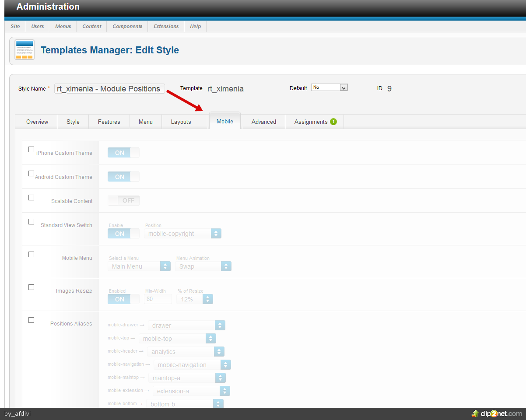
Task: Click the Positions Aliases label
Action: 71,324
